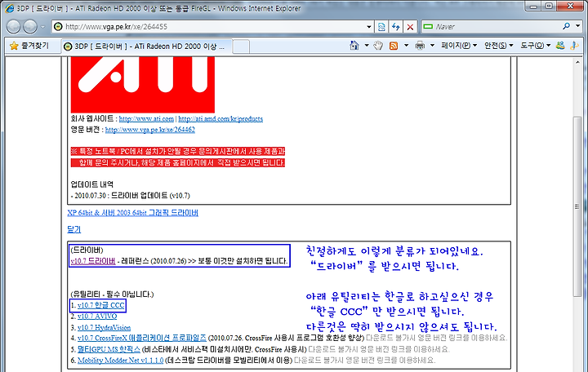Open the 멀티GPU MS 핫픽스 link
588x372 pixels.
coord(109,349)
